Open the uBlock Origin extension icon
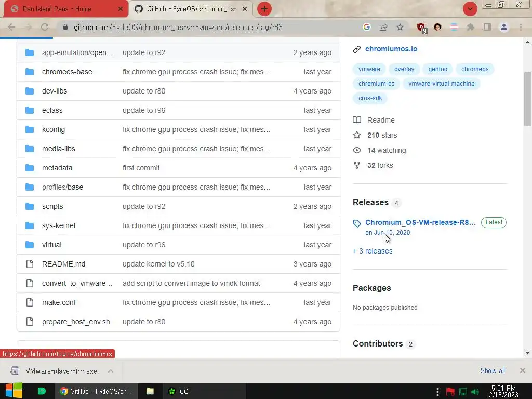 [x=422, y=28]
